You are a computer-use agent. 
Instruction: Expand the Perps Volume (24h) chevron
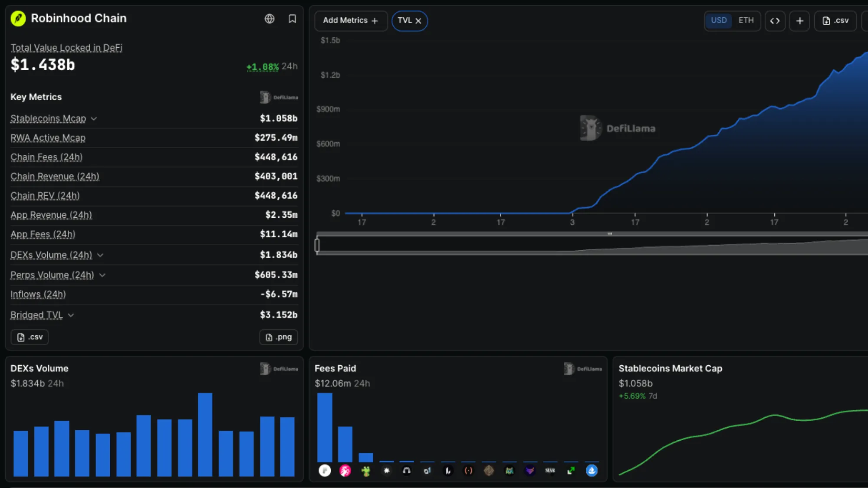pyautogui.click(x=102, y=275)
